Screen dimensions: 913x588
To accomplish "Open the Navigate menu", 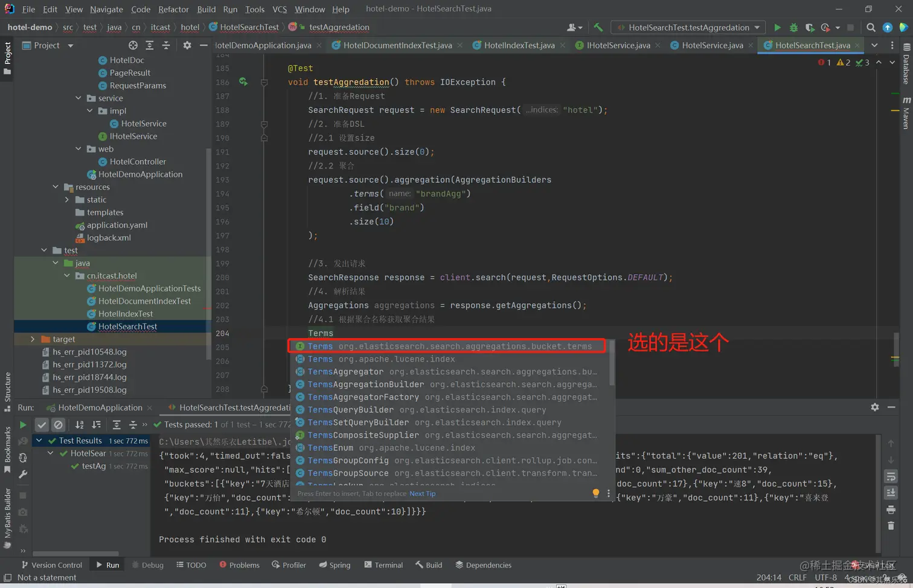I will [106, 9].
